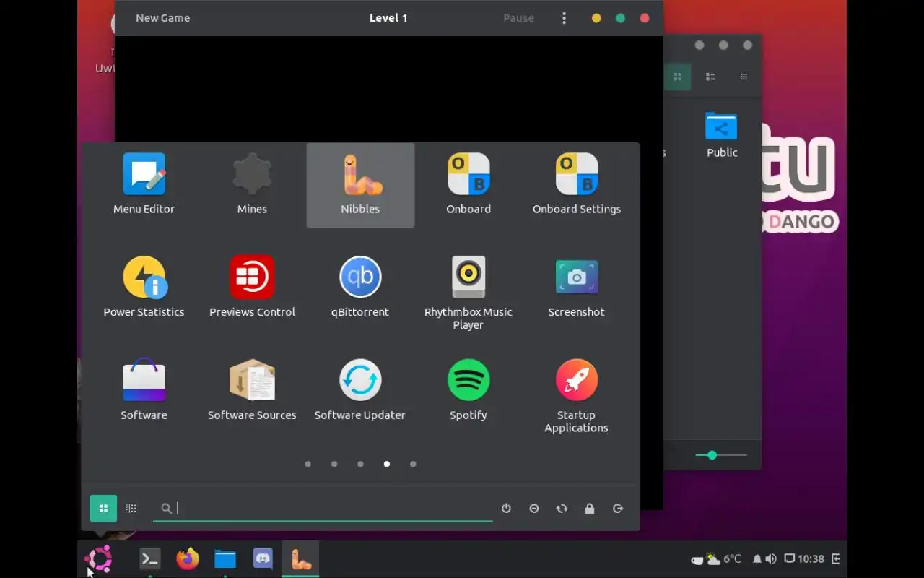Go to first page of applications
This screenshot has height=578, width=924.
[x=308, y=464]
